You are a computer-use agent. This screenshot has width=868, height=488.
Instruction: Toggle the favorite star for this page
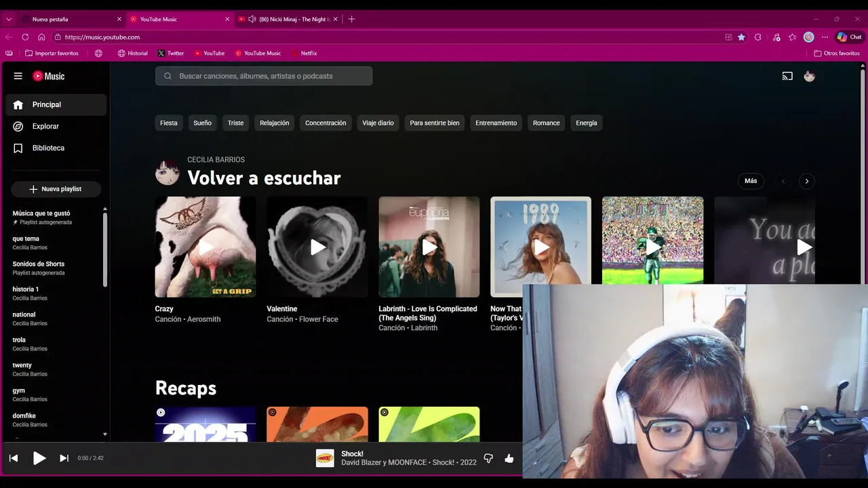point(741,37)
